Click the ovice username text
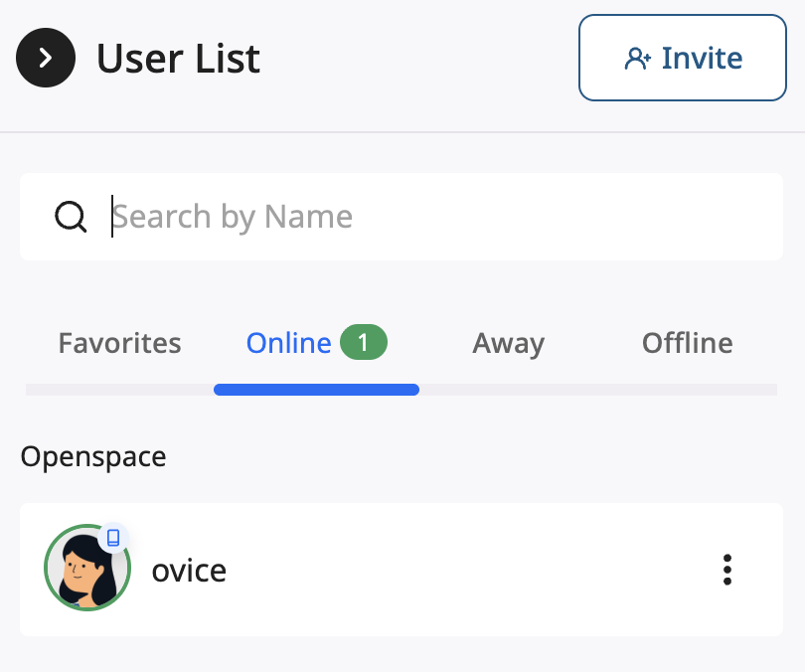 (x=189, y=569)
